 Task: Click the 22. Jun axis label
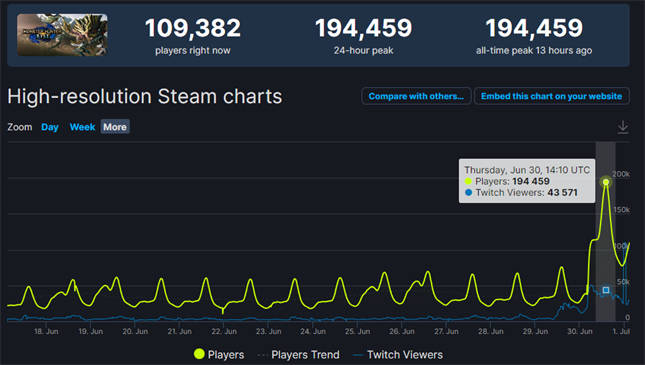click(x=224, y=331)
